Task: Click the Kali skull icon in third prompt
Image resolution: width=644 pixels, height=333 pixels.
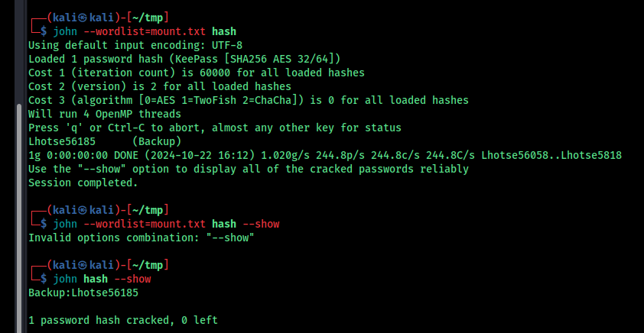Action: tap(83, 265)
